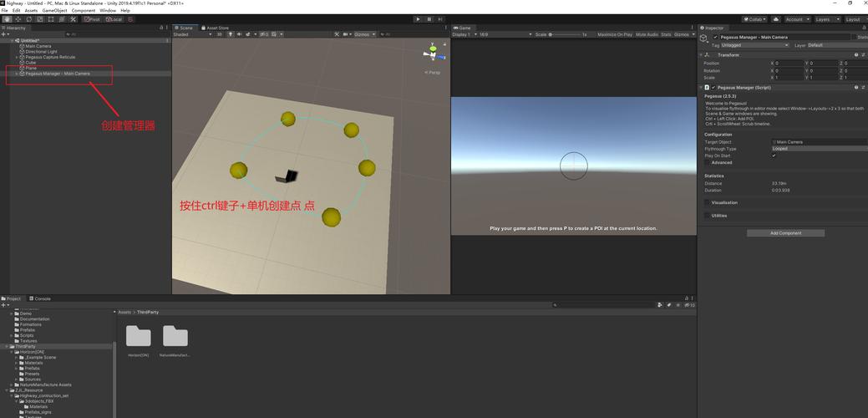Click the scene orientation gizmo
The height and width of the screenshot is (418, 868).
click(x=433, y=54)
